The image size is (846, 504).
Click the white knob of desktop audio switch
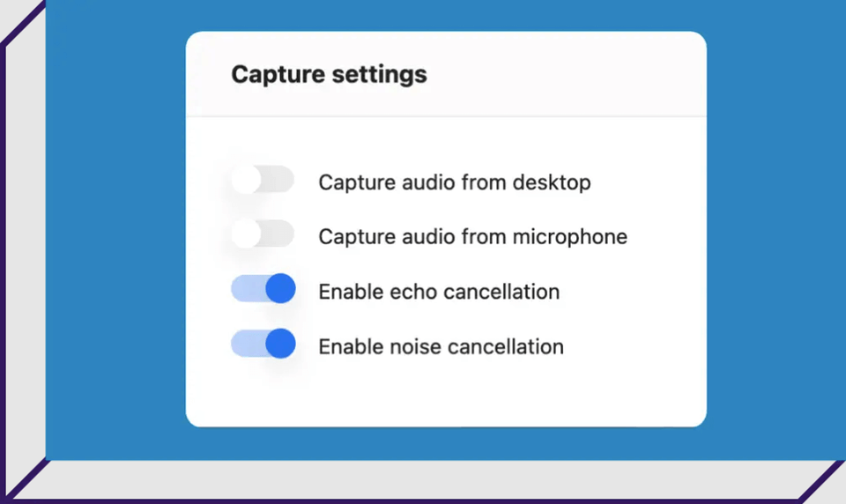[247, 180]
